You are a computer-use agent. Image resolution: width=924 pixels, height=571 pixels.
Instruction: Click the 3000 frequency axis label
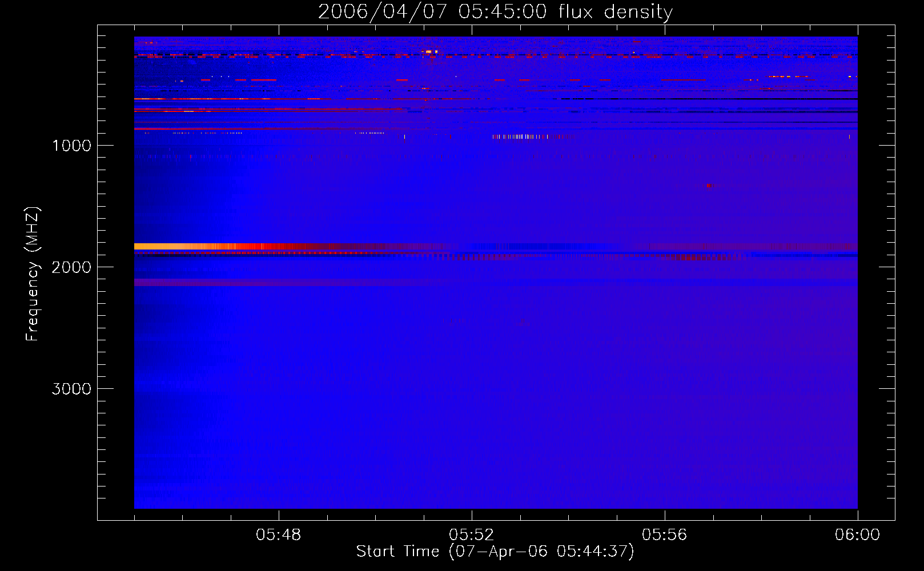pos(71,389)
